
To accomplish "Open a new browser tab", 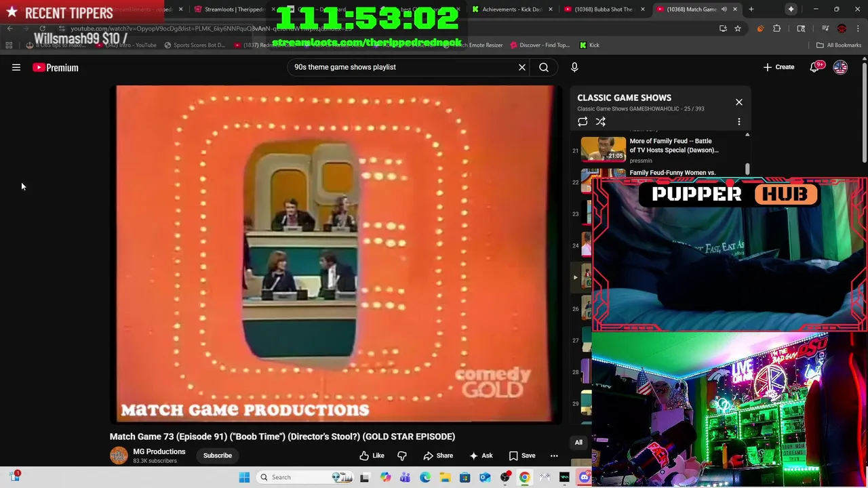I will click(x=751, y=9).
